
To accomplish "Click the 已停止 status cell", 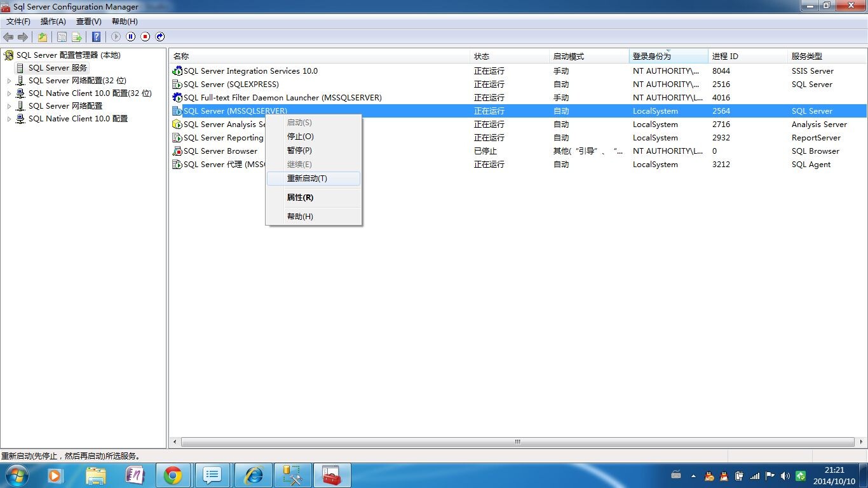I will point(485,151).
